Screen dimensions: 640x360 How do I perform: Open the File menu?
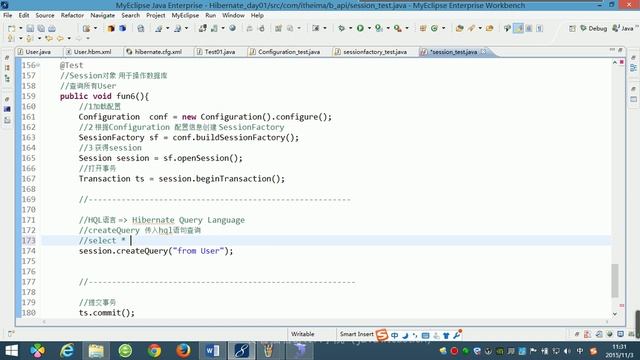pyautogui.click(x=7, y=16)
